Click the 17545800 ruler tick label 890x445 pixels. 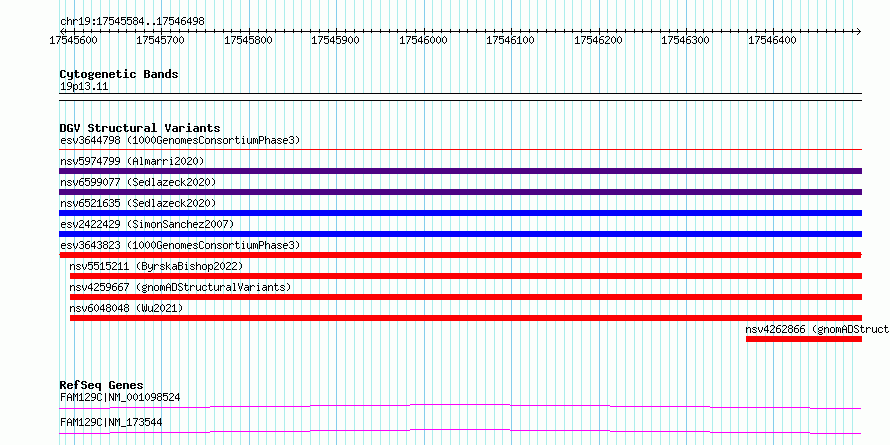(x=248, y=40)
